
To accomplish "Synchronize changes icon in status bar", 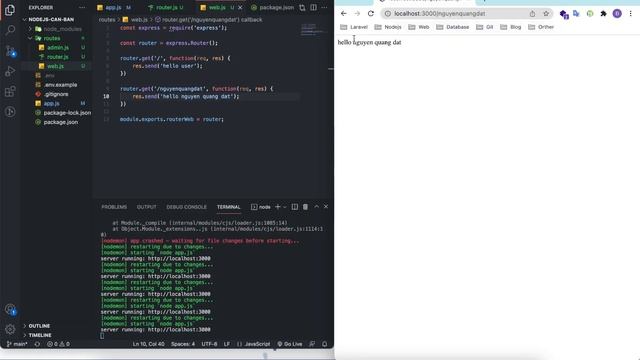I will coord(37,344).
